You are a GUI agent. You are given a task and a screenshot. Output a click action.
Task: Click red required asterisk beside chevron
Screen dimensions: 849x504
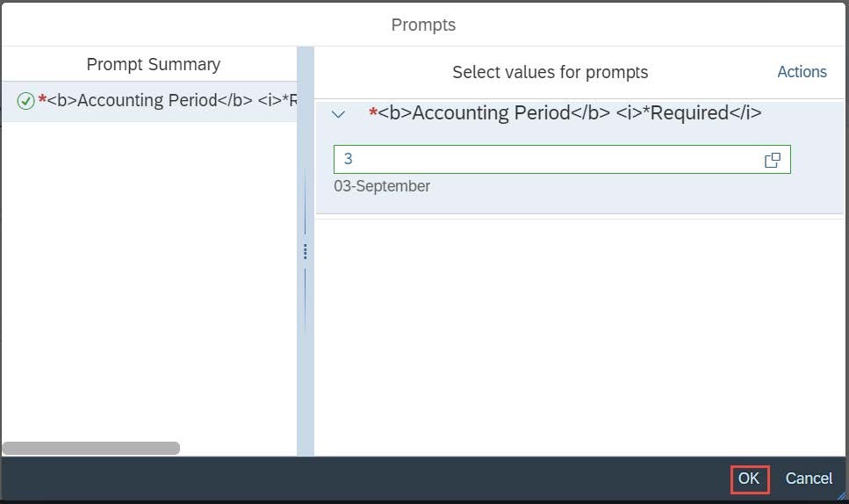pos(372,112)
